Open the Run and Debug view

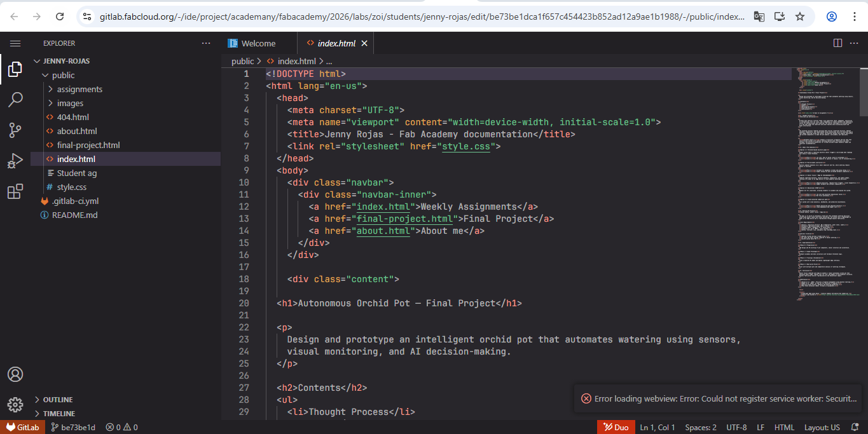tap(15, 161)
